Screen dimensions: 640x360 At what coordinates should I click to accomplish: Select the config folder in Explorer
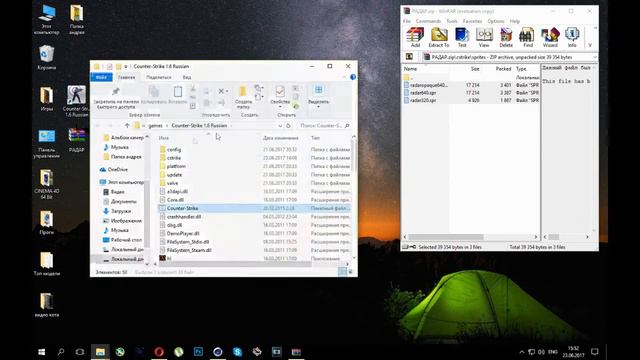pos(174,149)
